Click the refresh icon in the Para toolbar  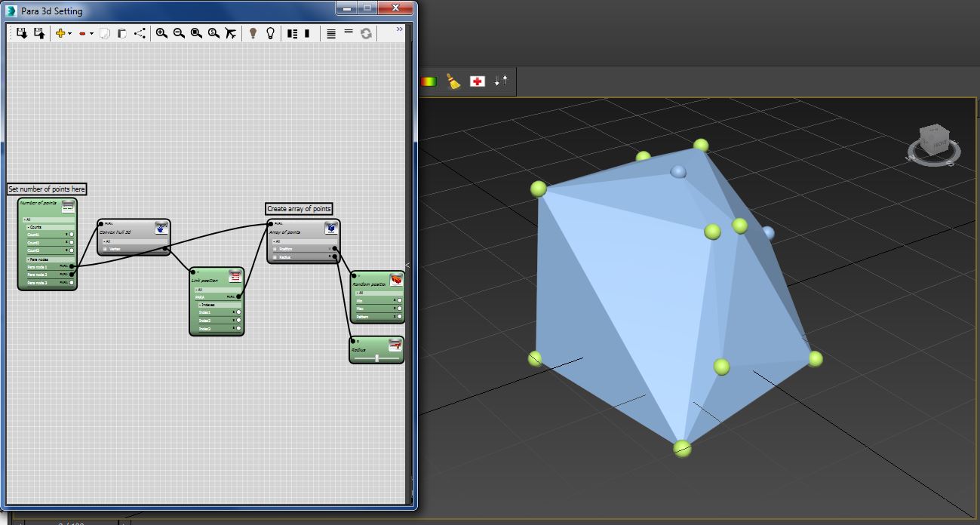(x=366, y=33)
